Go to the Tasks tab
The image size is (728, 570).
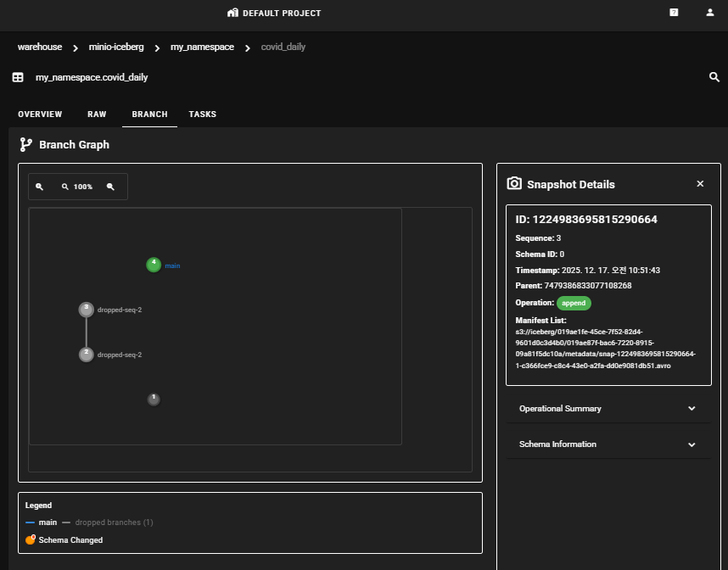(x=203, y=115)
